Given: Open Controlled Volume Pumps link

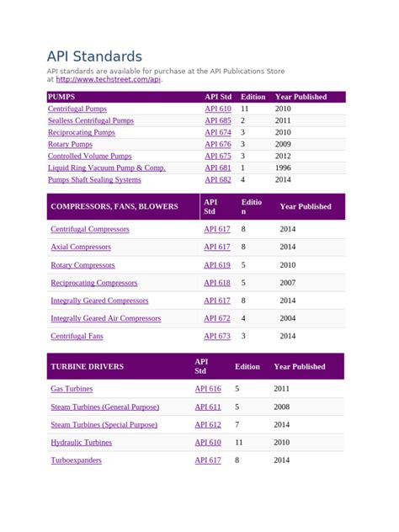Looking at the screenshot, I should point(89,156).
